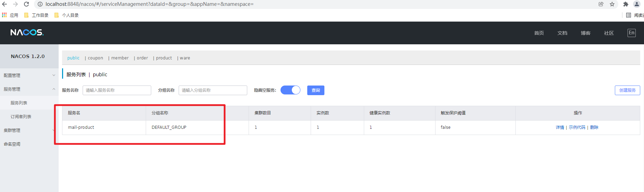
Task: Reload the page with refresh icon
Action: coord(26,4)
